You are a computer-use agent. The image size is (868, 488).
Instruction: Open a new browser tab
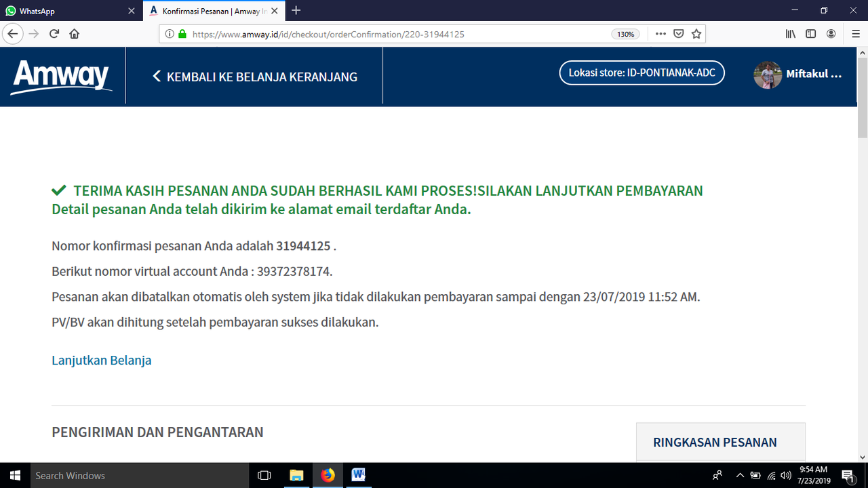[x=296, y=11]
